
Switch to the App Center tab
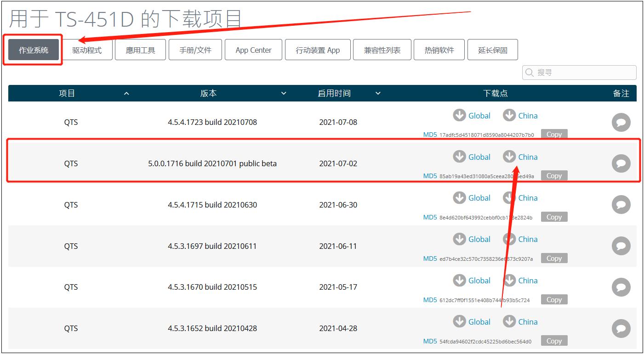tap(253, 50)
